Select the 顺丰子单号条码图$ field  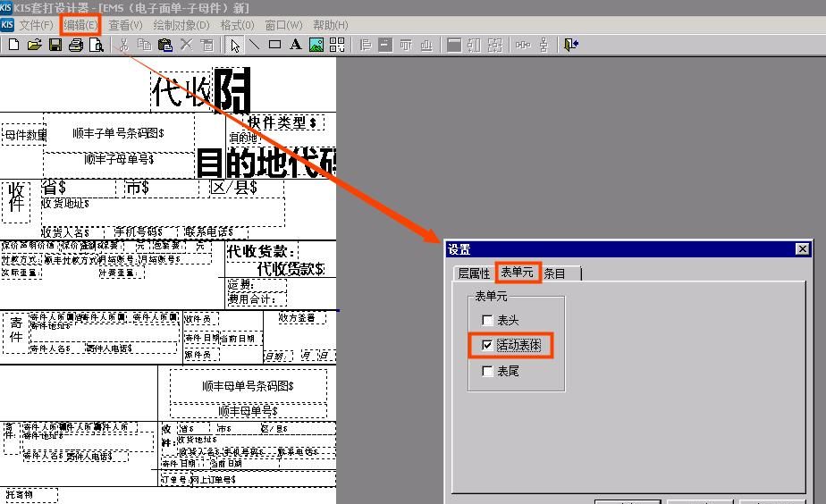click(119, 133)
